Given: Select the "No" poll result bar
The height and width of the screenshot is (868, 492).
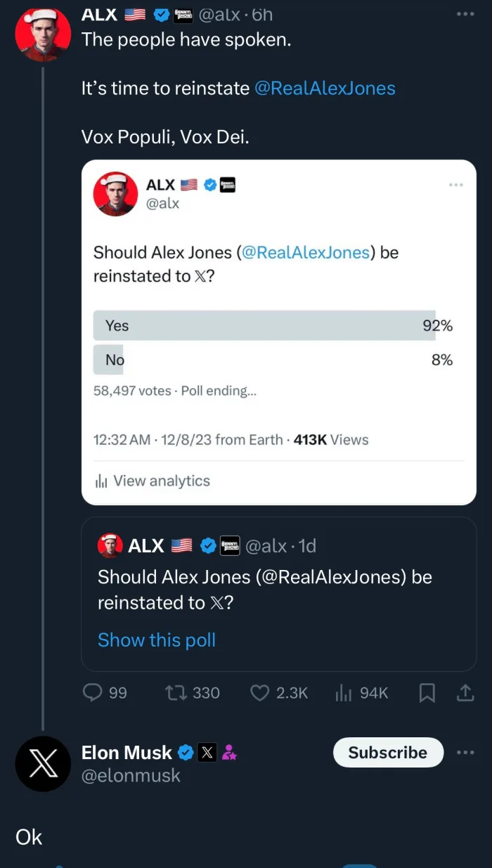Looking at the screenshot, I should click(109, 360).
